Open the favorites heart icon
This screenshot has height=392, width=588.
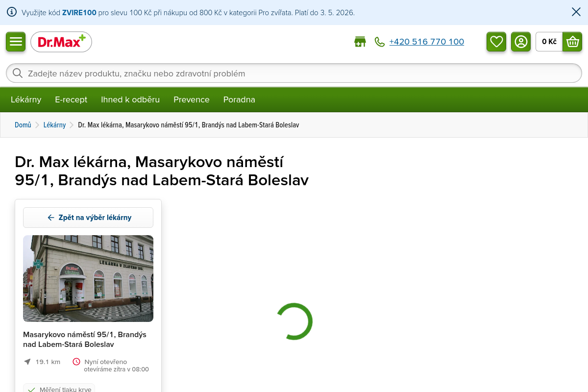pos(496,42)
